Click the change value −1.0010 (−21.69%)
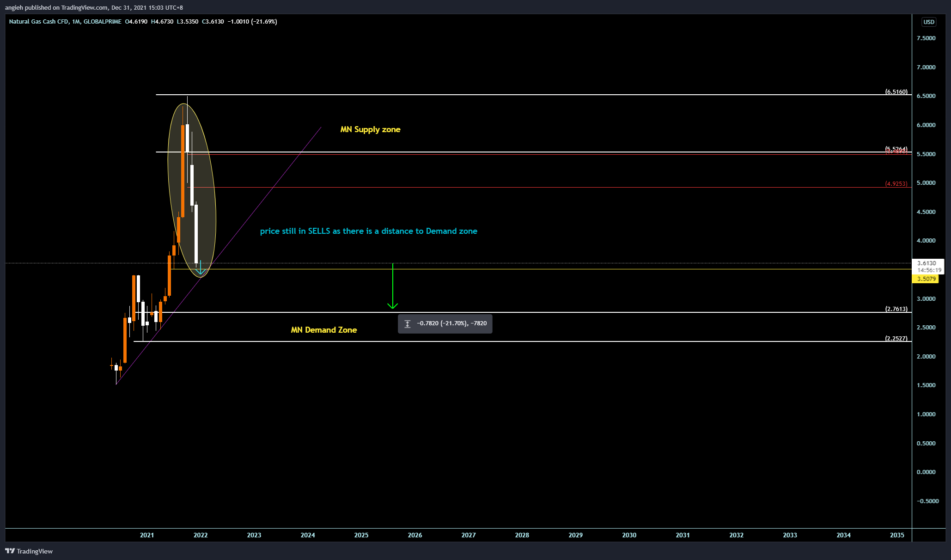This screenshot has height=560, width=951. (x=252, y=22)
